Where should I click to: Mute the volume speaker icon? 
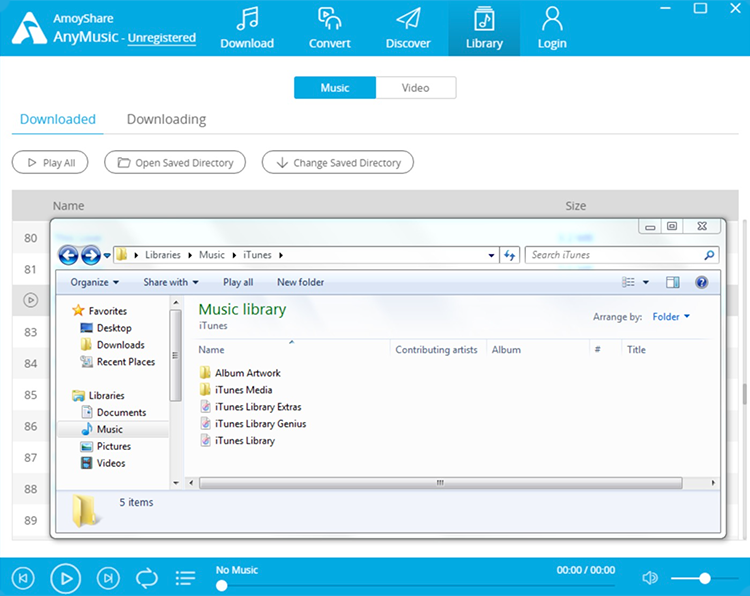click(650, 578)
